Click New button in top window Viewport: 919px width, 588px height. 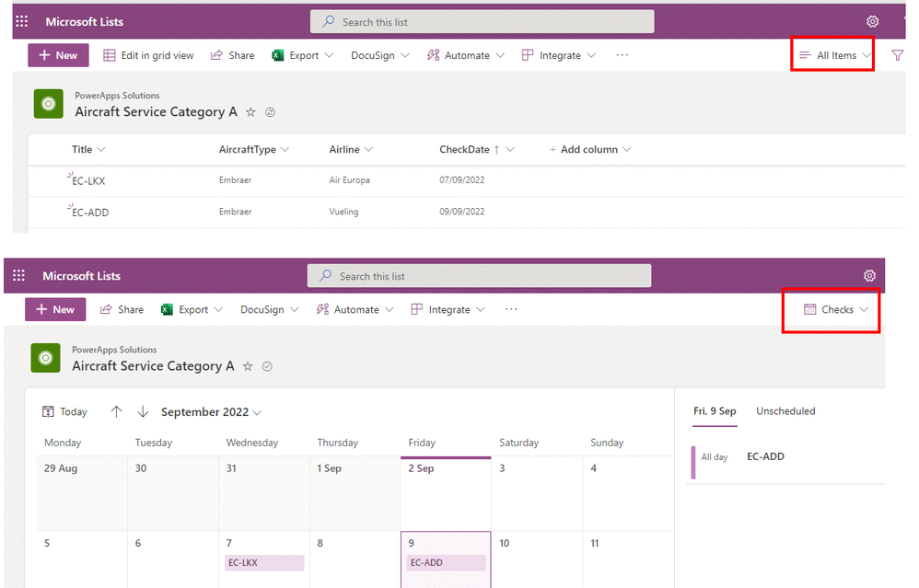58,55
